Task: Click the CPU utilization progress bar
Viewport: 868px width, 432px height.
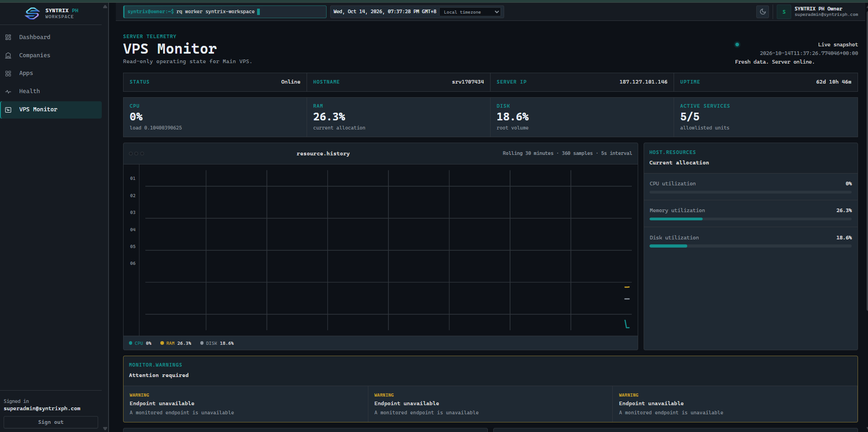Action: (x=750, y=192)
